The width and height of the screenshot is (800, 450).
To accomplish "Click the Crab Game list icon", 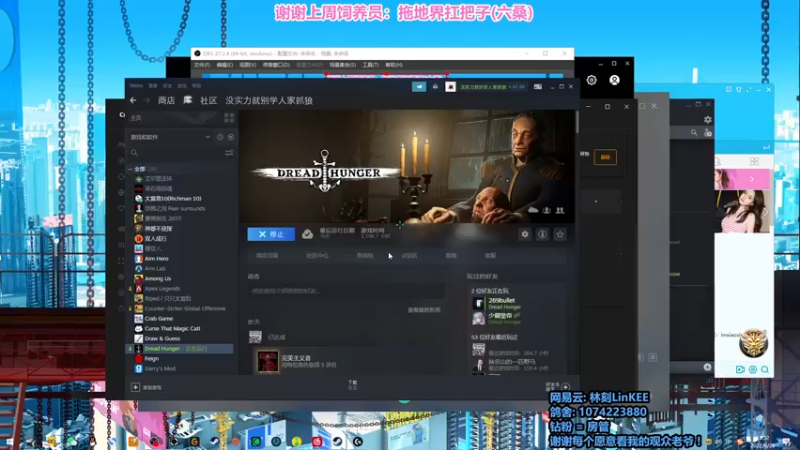I will tap(138, 318).
